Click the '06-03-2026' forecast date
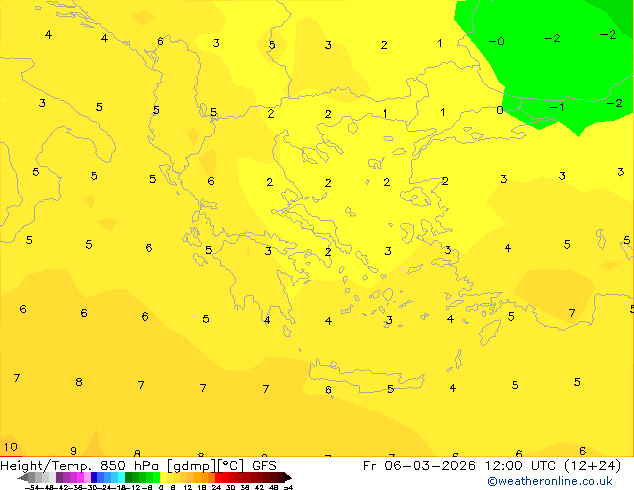This screenshot has height=490, width=634. pyautogui.click(x=430, y=466)
